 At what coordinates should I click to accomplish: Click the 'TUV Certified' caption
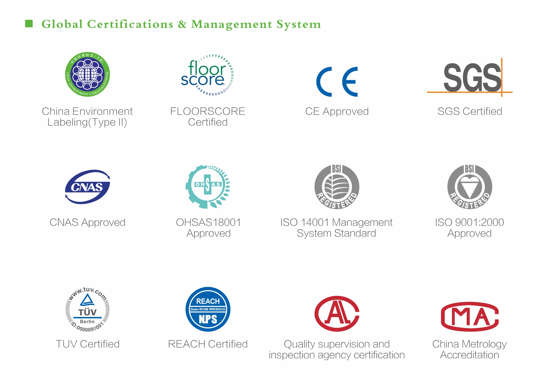[x=88, y=344]
